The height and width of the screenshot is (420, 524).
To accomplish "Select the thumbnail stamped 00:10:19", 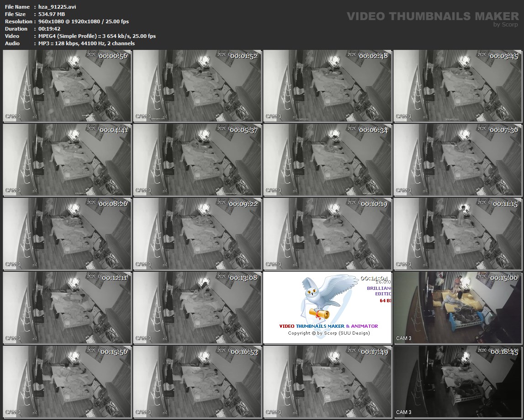I will (327, 234).
